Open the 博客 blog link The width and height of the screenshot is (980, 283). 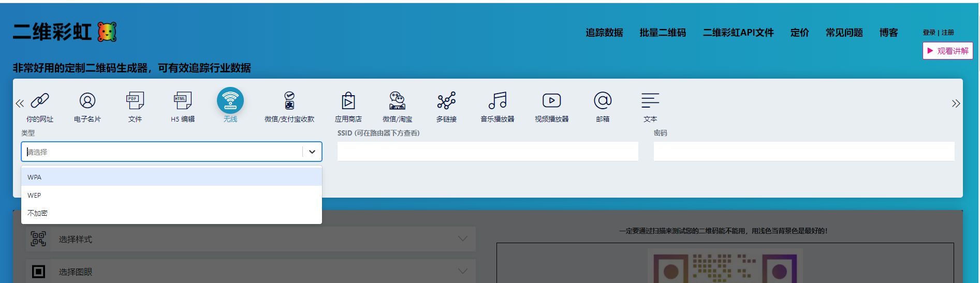(888, 33)
